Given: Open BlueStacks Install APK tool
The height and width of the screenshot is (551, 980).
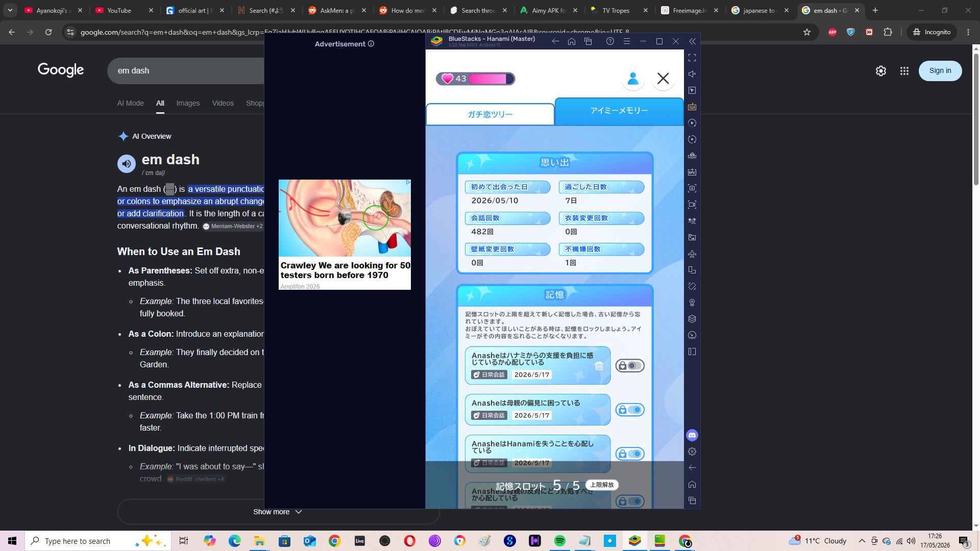Looking at the screenshot, I should click(x=692, y=172).
